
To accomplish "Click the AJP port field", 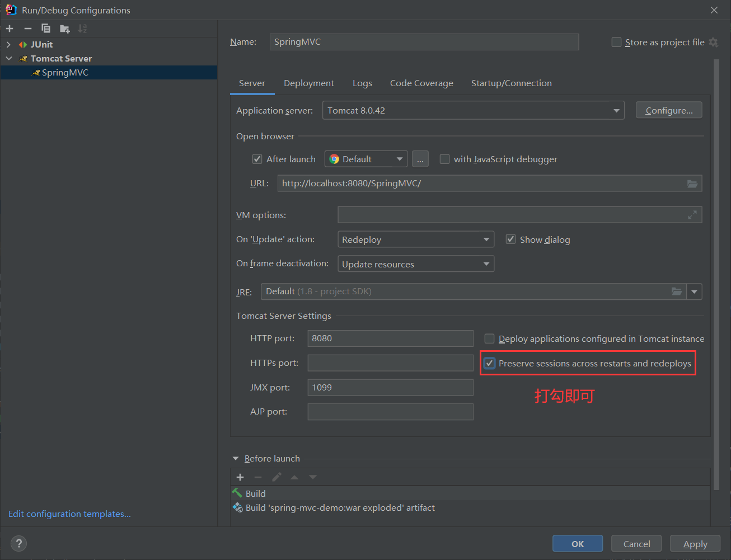I will [x=390, y=412].
